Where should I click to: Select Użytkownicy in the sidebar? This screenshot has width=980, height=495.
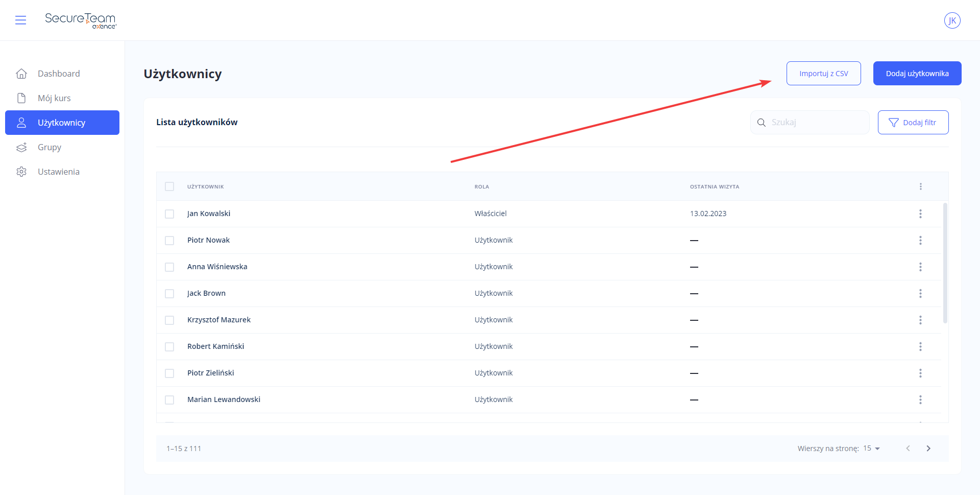pos(62,123)
